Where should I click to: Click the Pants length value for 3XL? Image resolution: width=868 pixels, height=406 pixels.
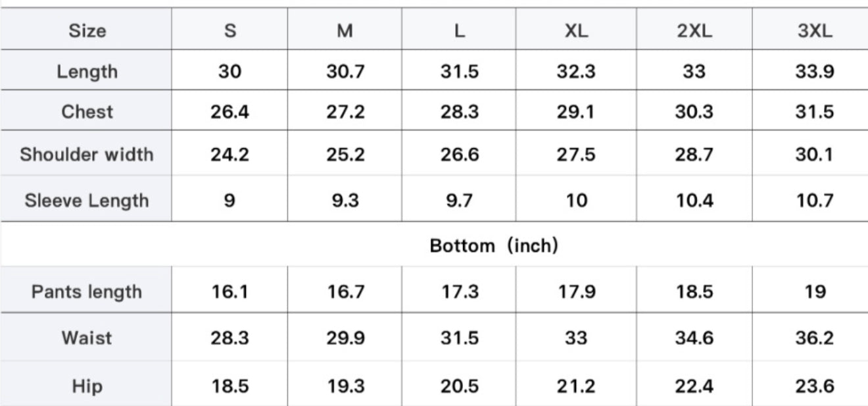[815, 292]
